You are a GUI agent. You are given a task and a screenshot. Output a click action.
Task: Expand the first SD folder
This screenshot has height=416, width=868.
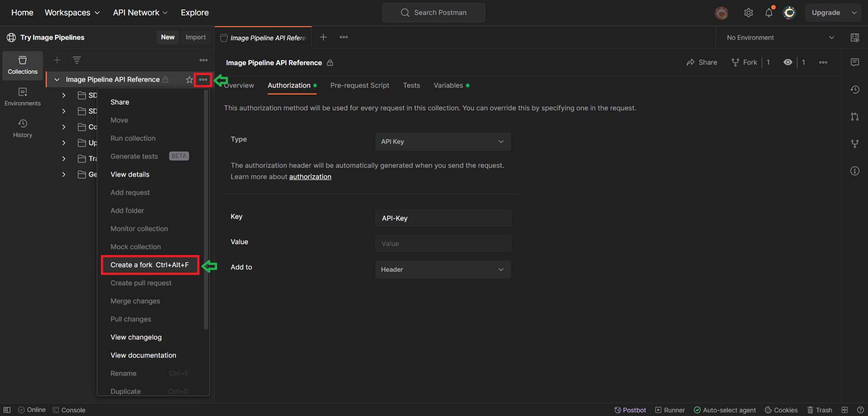64,95
